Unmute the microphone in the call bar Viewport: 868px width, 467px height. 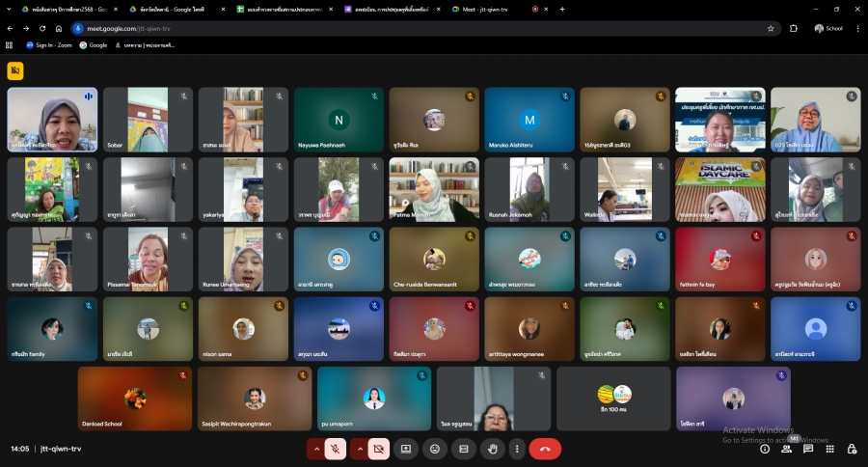[335, 449]
